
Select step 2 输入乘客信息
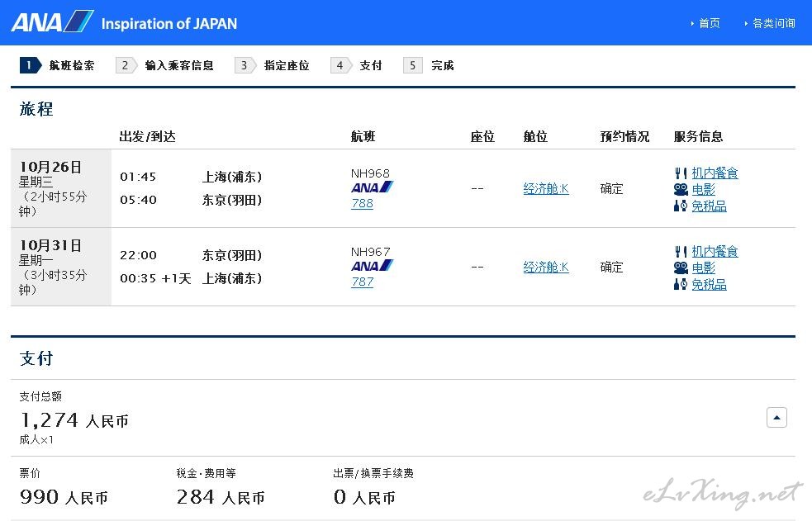164,65
